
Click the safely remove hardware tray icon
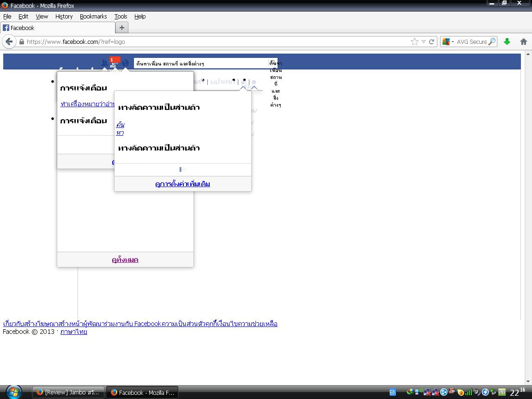point(493,392)
